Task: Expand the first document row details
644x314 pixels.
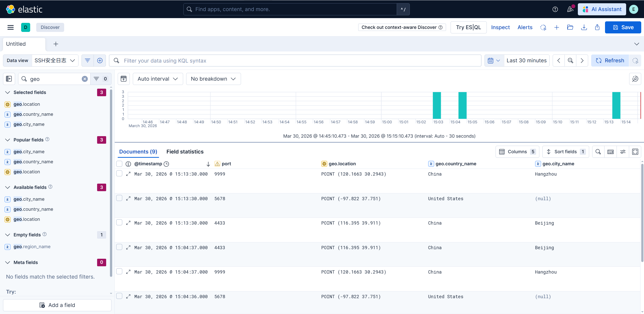Action: point(128,174)
